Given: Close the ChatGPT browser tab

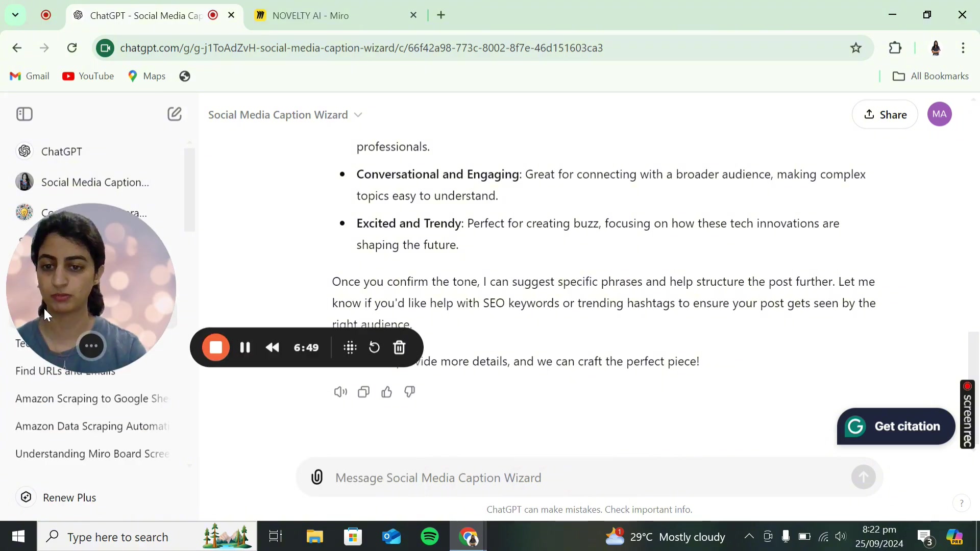Looking at the screenshot, I should click(231, 15).
